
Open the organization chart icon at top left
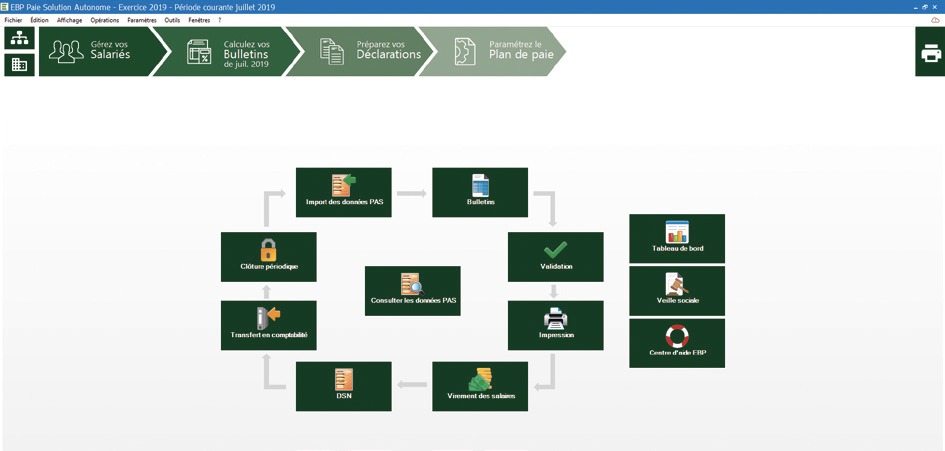(x=19, y=38)
